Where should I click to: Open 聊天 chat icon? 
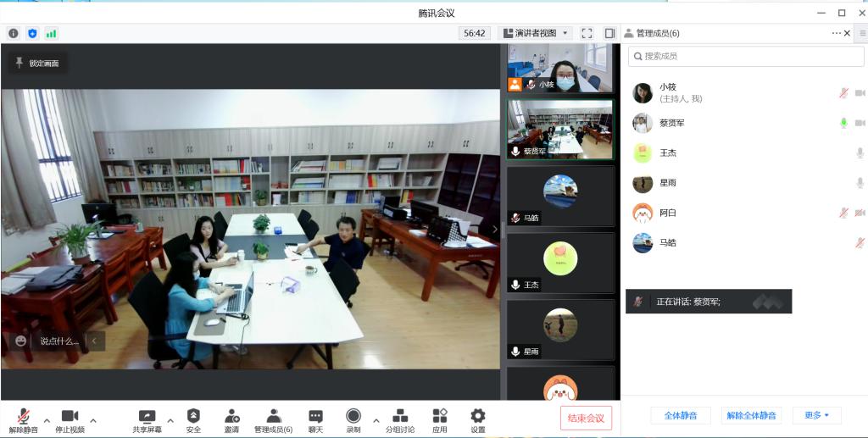315,418
